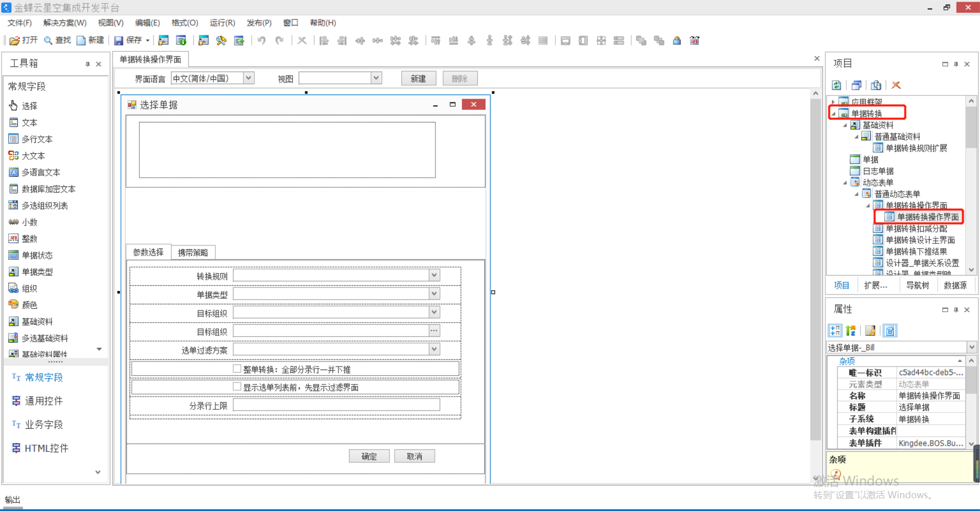Click the copy/paste icon in 项目 panel

[876, 85]
